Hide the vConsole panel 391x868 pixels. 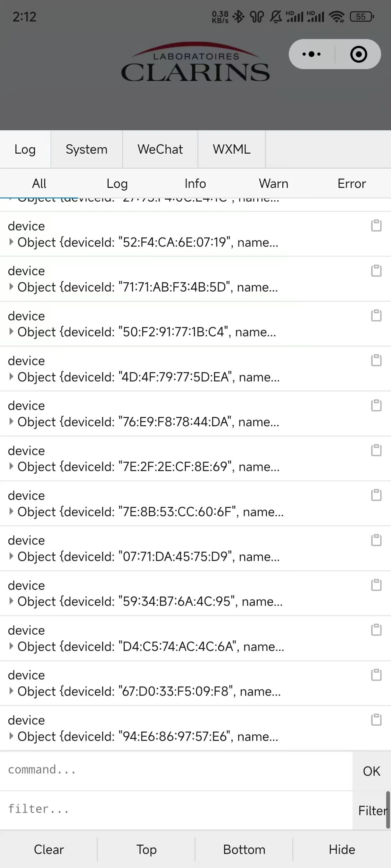342,849
